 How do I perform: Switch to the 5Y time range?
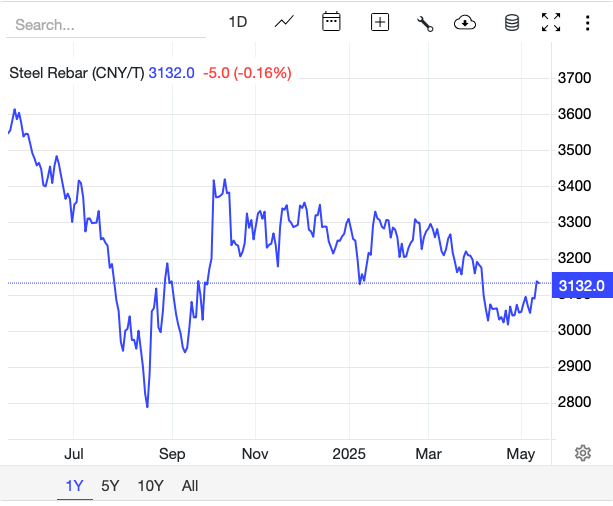click(110, 486)
